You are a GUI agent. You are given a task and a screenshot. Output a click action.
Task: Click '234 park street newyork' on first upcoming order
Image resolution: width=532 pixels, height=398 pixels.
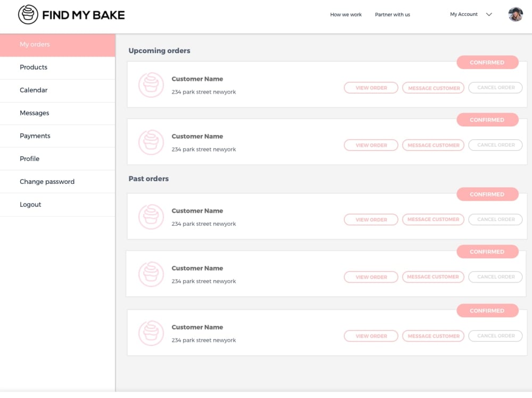click(x=204, y=92)
